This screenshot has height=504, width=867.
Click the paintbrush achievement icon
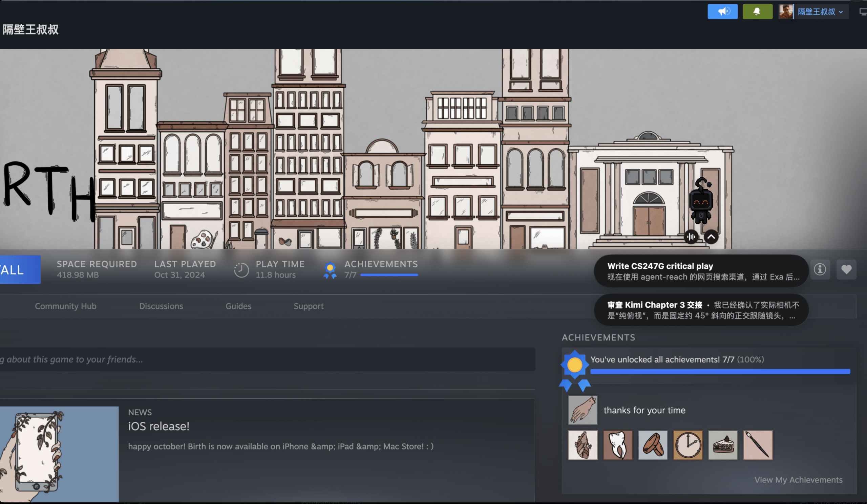pyautogui.click(x=758, y=445)
